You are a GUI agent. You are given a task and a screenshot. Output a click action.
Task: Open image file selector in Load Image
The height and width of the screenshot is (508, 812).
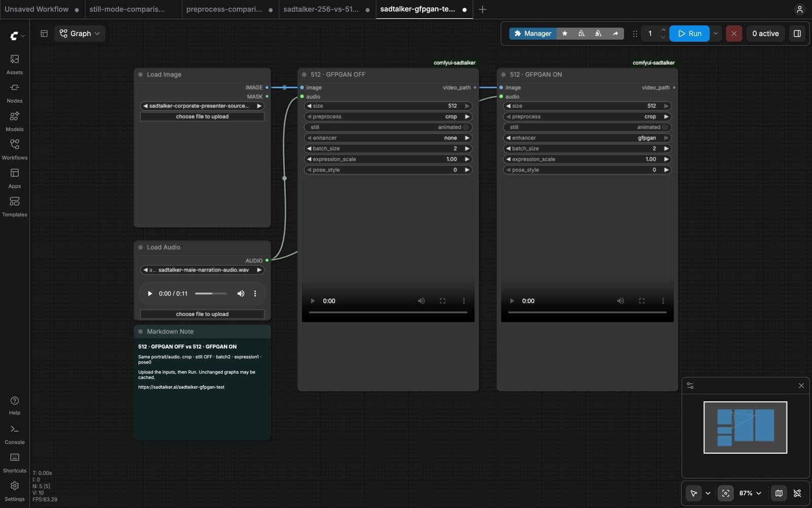click(202, 106)
